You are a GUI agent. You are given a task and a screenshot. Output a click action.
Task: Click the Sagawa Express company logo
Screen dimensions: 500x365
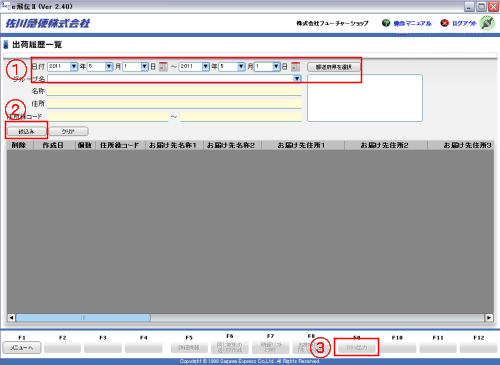pyautogui.click(x=47, y=23)
